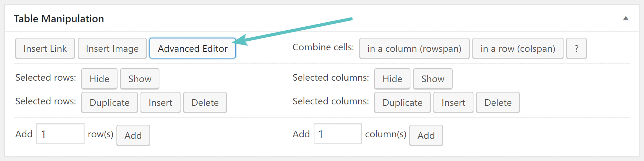Click the Insert Link button
This screenshot has width=644, height=161.
(45, 48)
